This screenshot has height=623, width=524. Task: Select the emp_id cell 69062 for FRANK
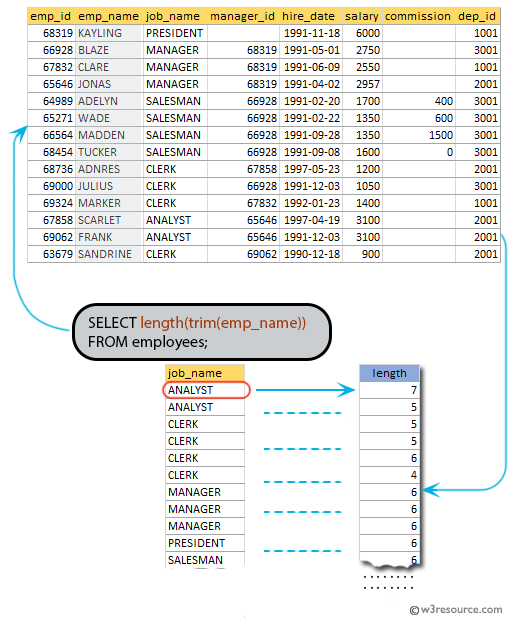[x=51, y=237]
